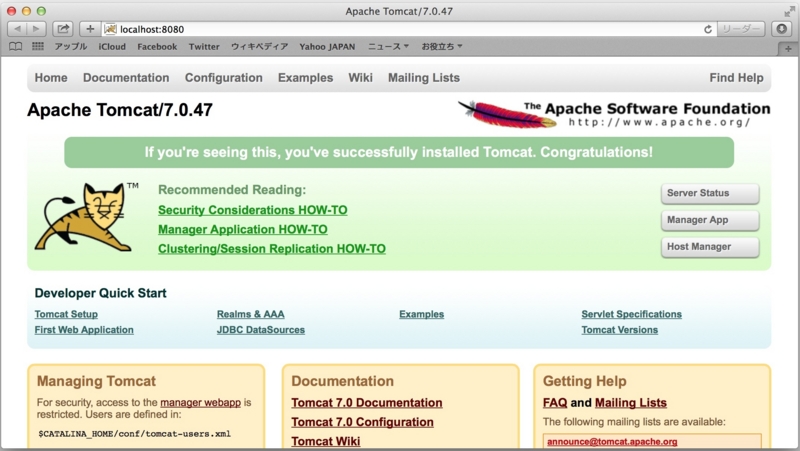Screen dimensions: 800x451
Task: Click the Manager App button
Action: pyautogui.click(x=710, y=220)
